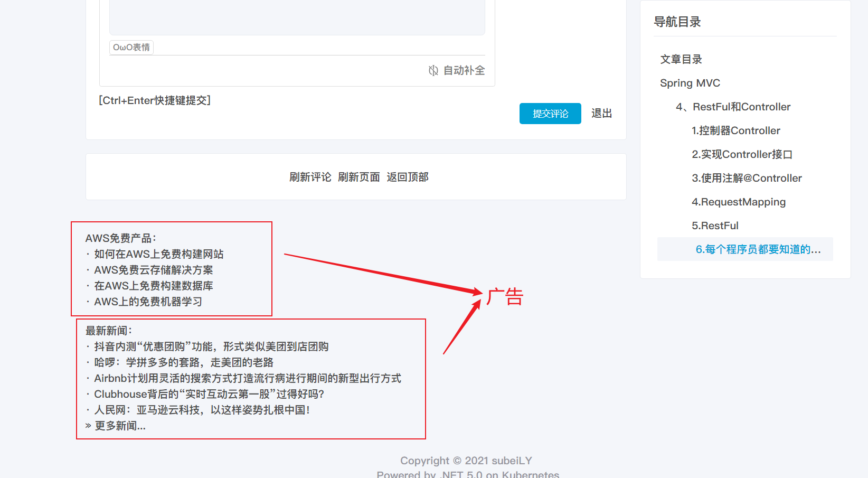
Task: Jump to 2.实现Controller接口 section
Action: [x=742, y=154]
